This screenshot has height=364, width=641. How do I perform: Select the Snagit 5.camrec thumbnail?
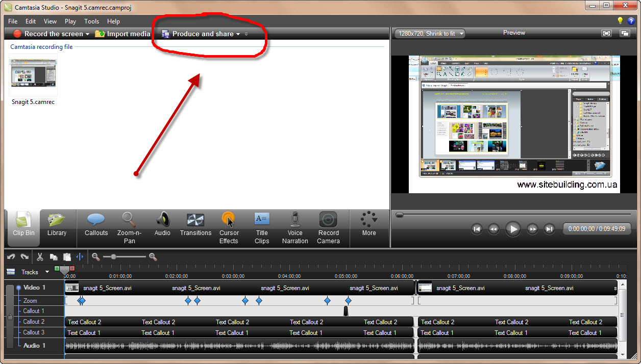33,75
